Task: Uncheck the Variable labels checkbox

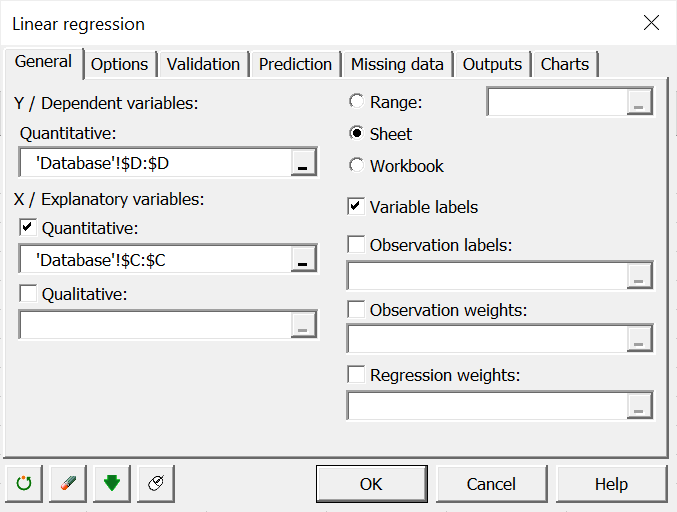Action: click(356, 206)
